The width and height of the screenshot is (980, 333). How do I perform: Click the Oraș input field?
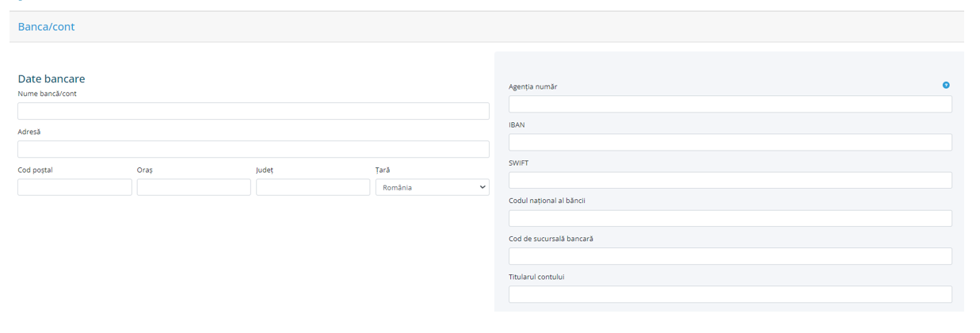pyautogui.click(x=193, y=187)
